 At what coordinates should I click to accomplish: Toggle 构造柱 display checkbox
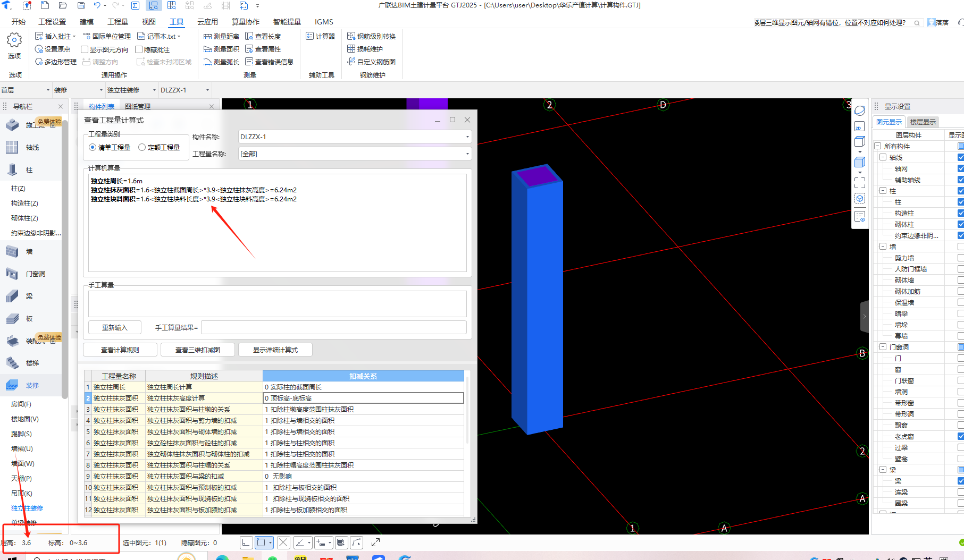[960, 213]
